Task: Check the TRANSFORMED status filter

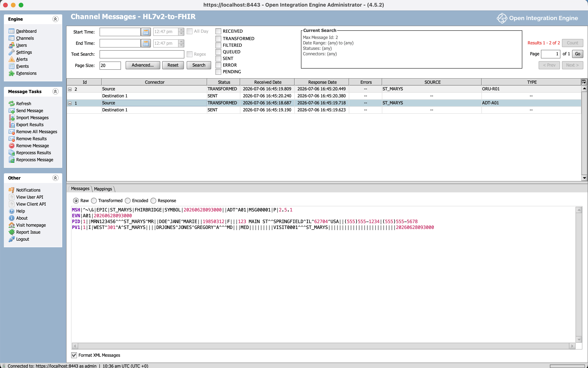Action: tap(218, 39)
